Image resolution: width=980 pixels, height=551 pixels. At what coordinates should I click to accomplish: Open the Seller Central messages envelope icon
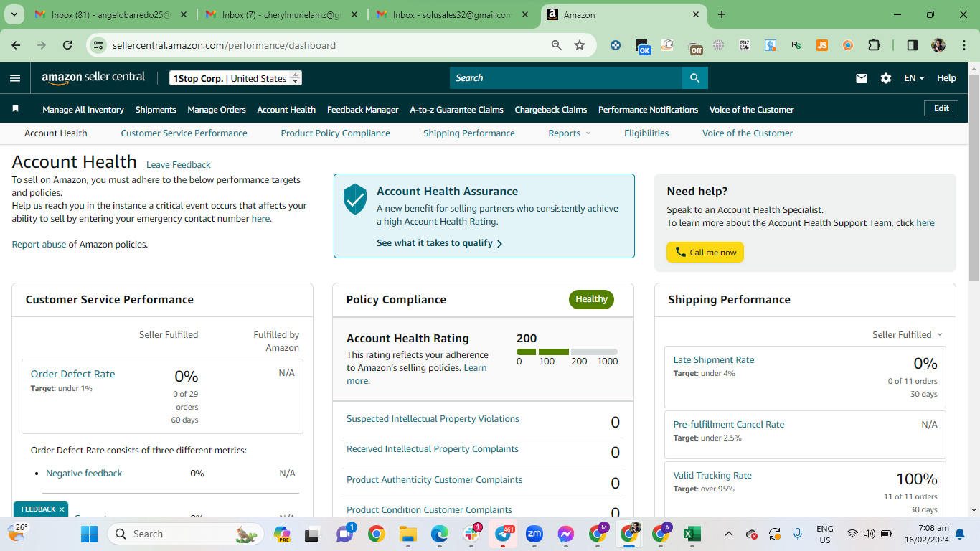click(x=862, y=78)
